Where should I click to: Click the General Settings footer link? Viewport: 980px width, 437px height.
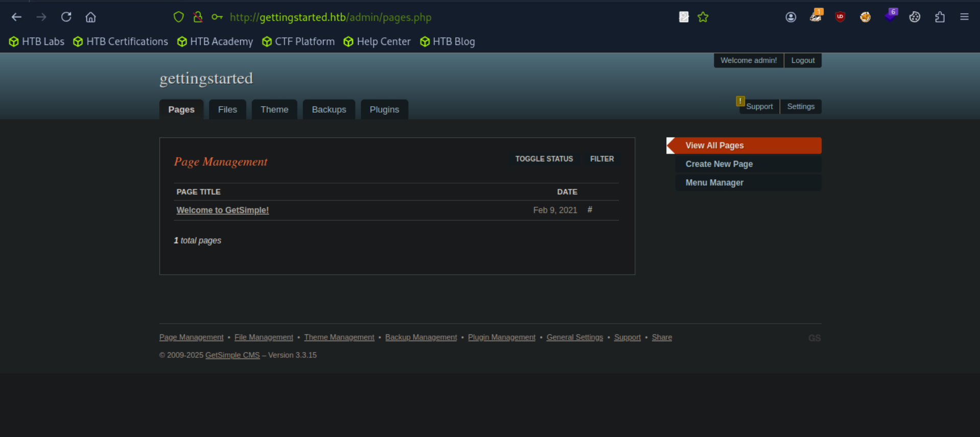[x=575, y=337]
